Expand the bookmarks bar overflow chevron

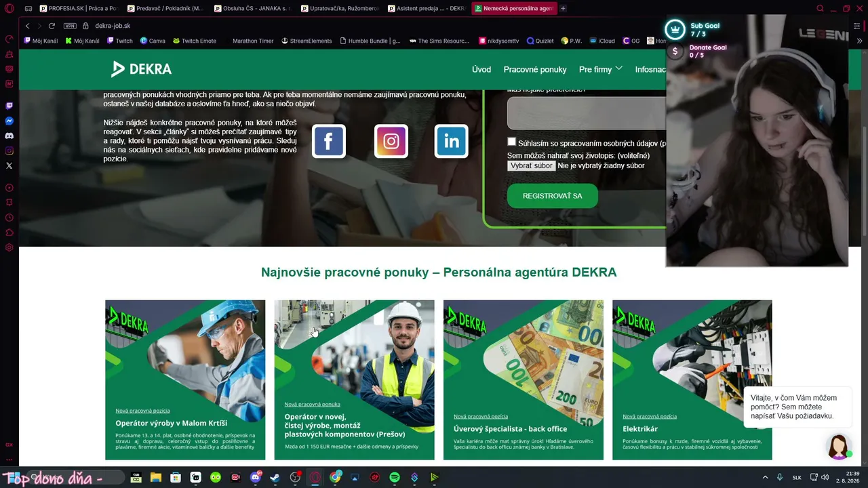coord(860,41)
